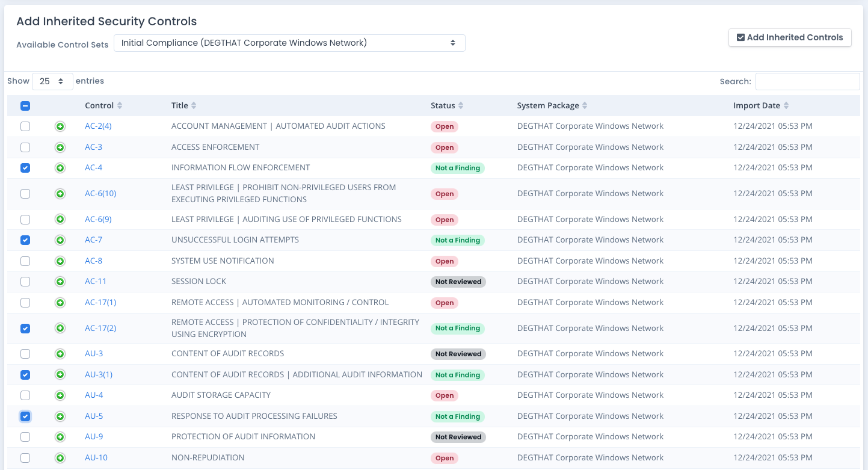Click green plus icon for AC-17(2)
The height and width of the screenshot is (470, 868).
click(x=60, y=328)
